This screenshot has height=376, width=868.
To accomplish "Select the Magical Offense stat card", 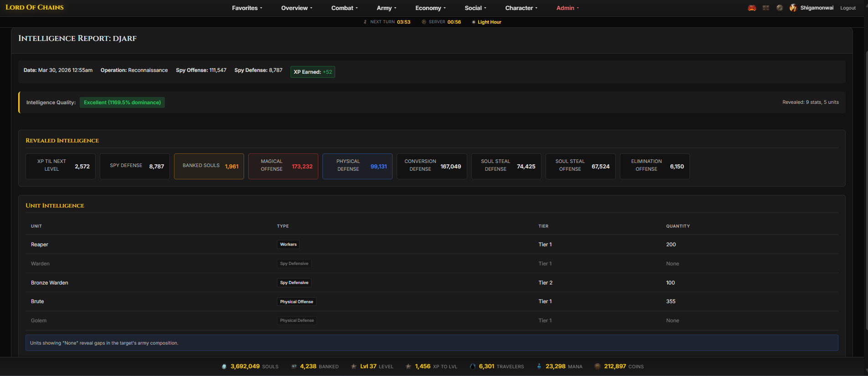I will point(283,166).
